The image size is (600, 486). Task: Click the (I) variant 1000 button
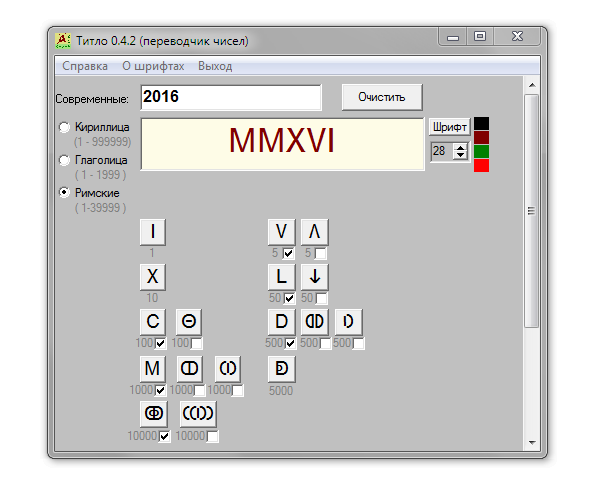click(x=228, y=369)
